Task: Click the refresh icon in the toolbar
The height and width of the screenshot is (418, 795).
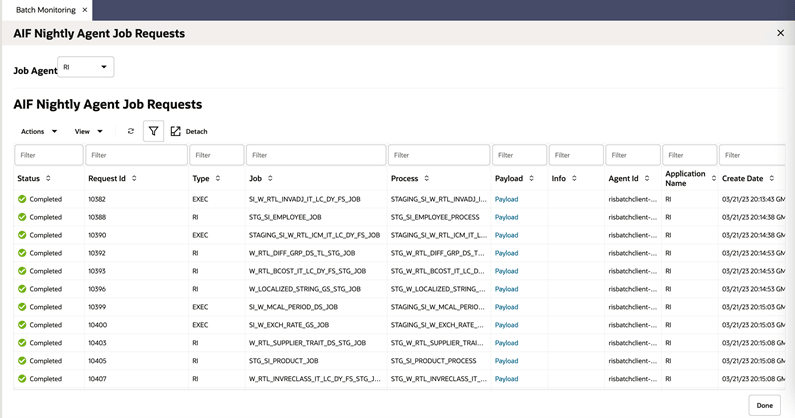Action: click(x=131, y=131)
